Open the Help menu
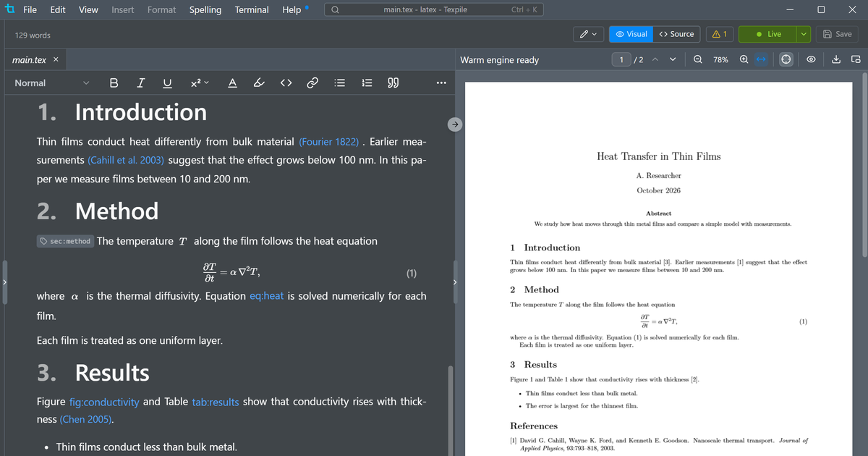 pyautogui.click(x=292, y=9)
